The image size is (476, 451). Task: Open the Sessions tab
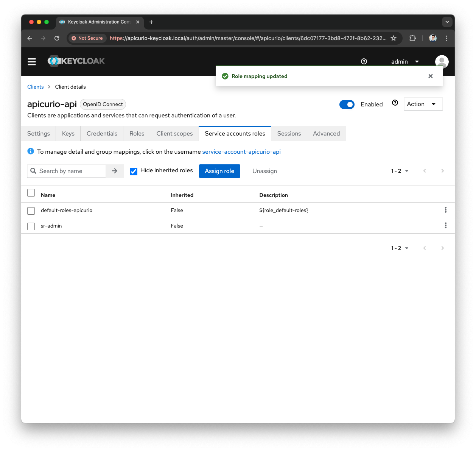coord(289,133)
